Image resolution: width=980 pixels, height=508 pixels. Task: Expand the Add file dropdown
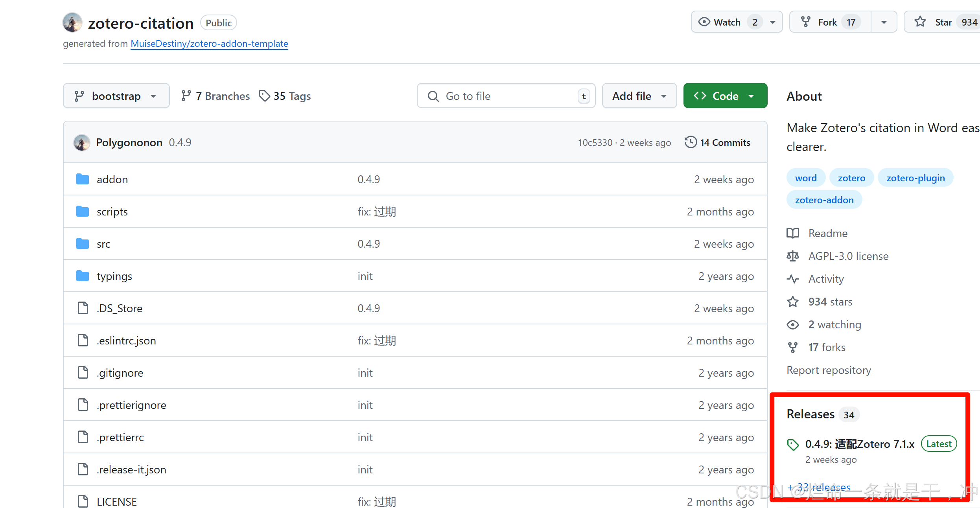click(x=639, y=96)
